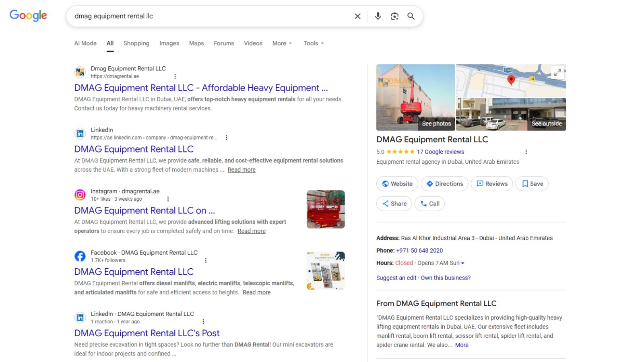Click Own this business? link
This screenshot has height=362, width=644.
(x=446, y=278)
